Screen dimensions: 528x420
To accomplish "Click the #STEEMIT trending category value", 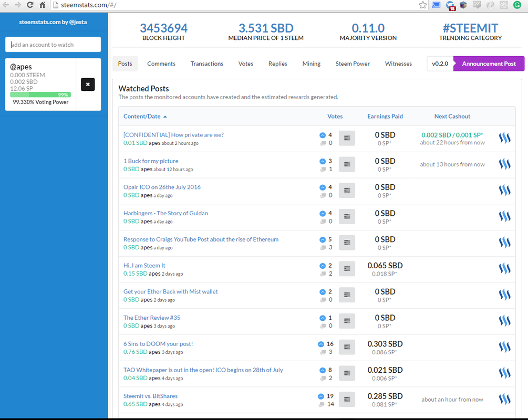I will 470,28.
